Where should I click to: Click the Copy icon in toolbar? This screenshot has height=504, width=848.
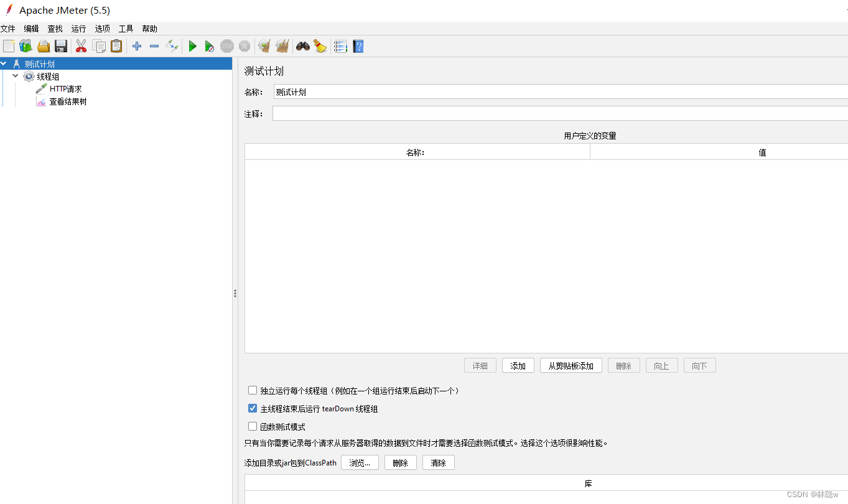[x=99, y=46]
